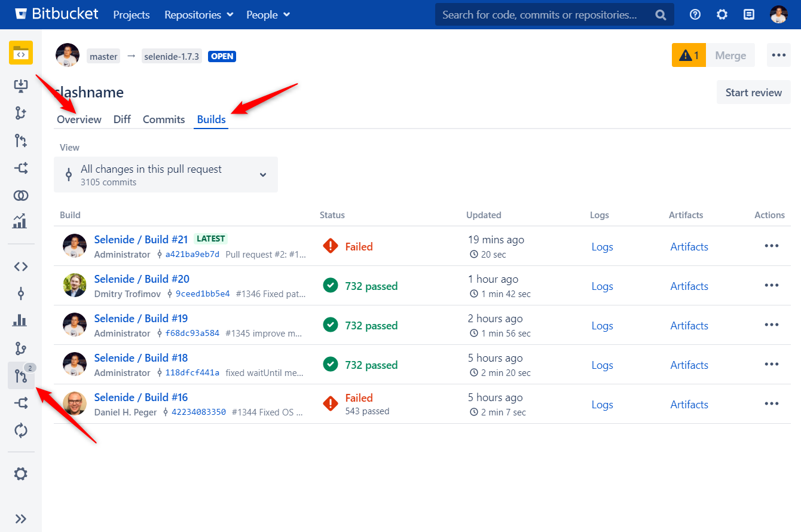Viewport: 801px width, 532px height.
Task: Click the clone repository icon in sidebar
Action: point(21,85)
